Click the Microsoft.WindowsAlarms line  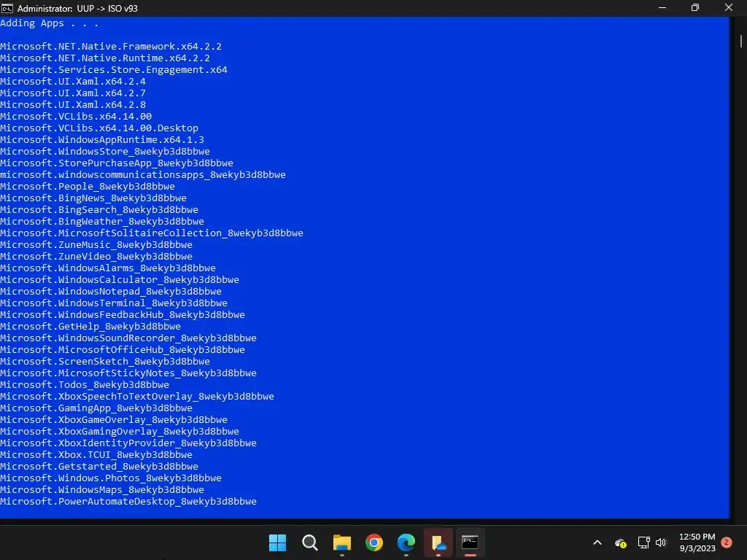[108, 268]
